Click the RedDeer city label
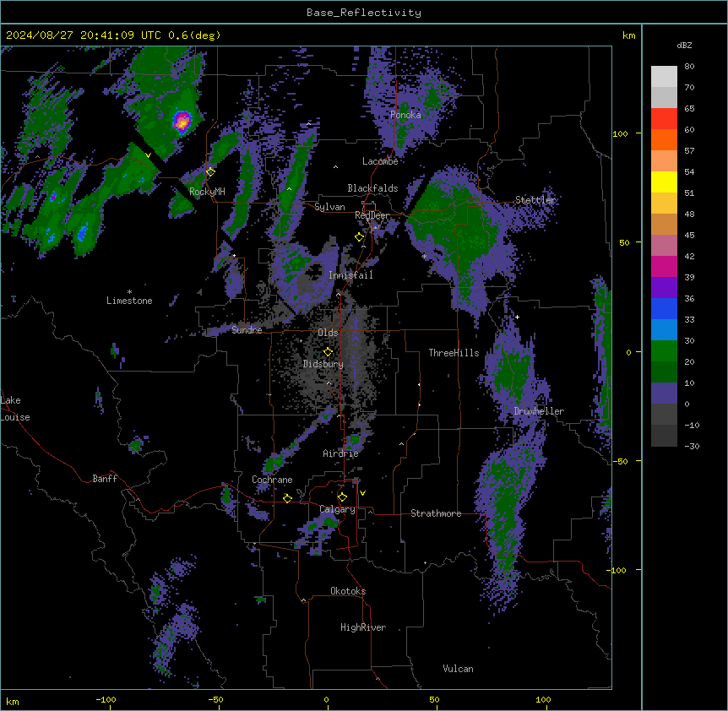The image size is (728, 711). (372, 215)
